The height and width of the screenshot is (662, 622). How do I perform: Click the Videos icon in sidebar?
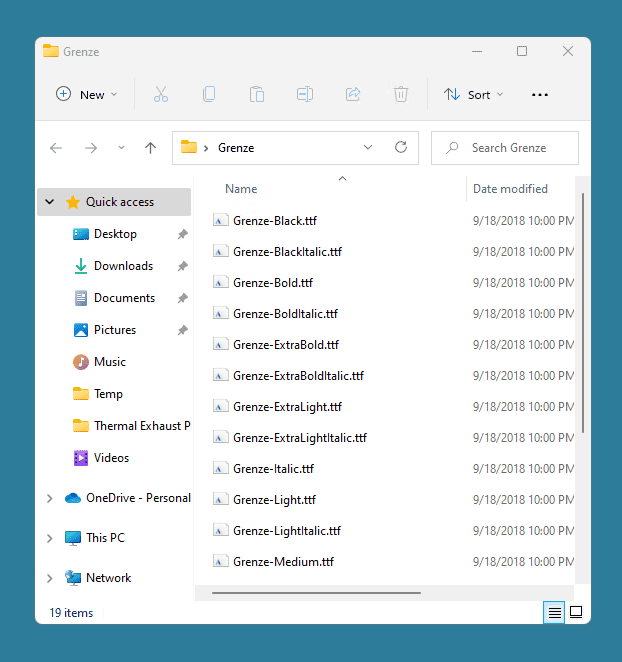pyautogui.click(x=81, y=458)
